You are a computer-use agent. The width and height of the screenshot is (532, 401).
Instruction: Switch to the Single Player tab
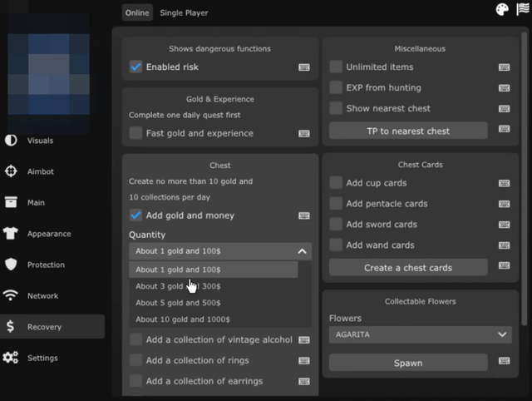[x=184, y=12]
